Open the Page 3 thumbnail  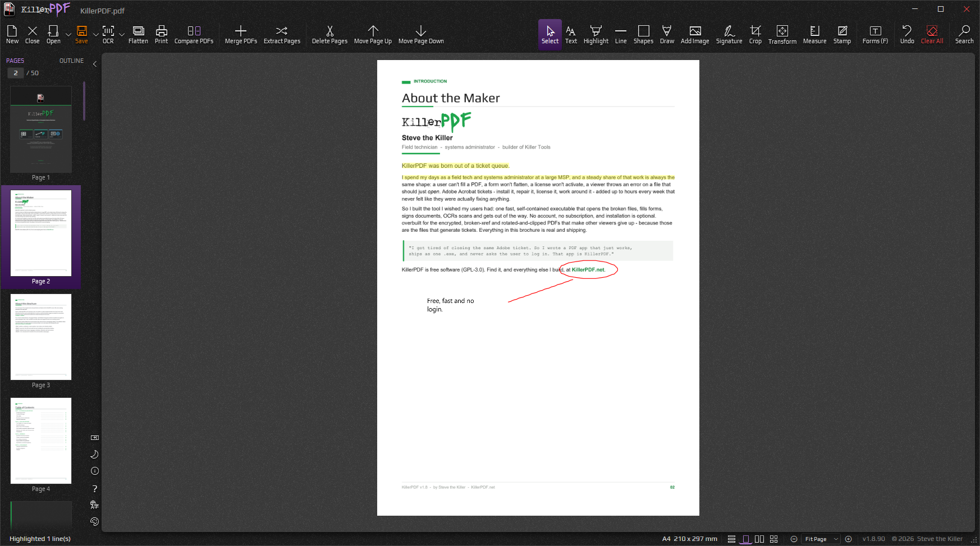41,337
